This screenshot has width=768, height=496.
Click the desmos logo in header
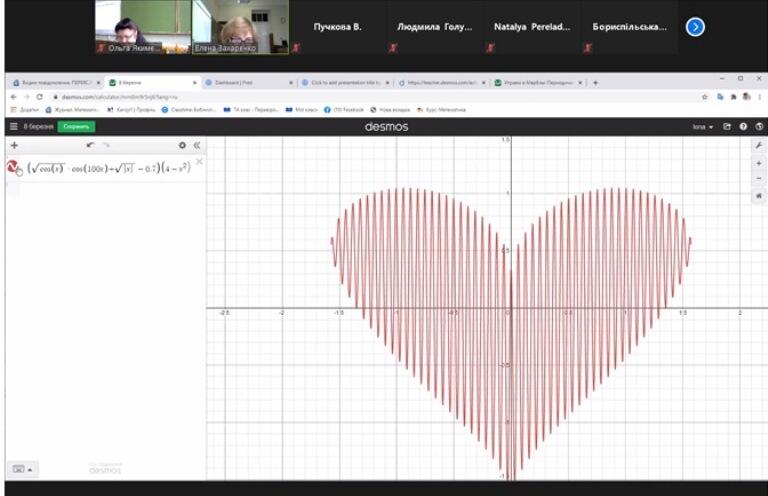coord(386,127)
